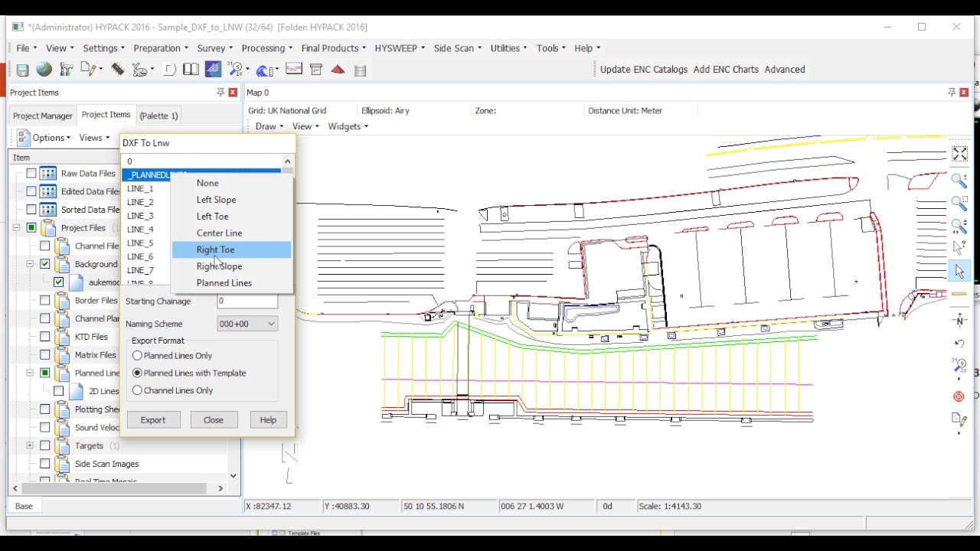The image size is (980, 551).
Task: Select the default arrow cursor tool
Action: pyautogui.click(x=959, y=272)
